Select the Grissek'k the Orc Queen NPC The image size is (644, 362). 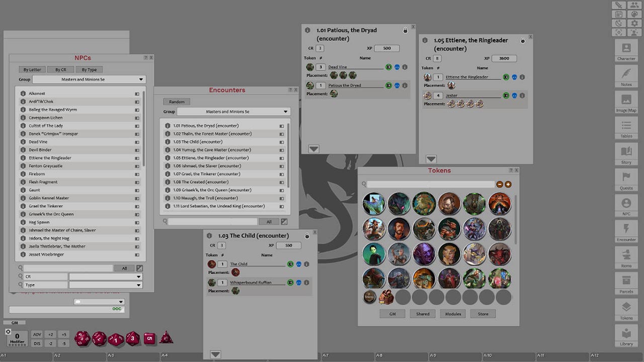[x=52, y=214]
